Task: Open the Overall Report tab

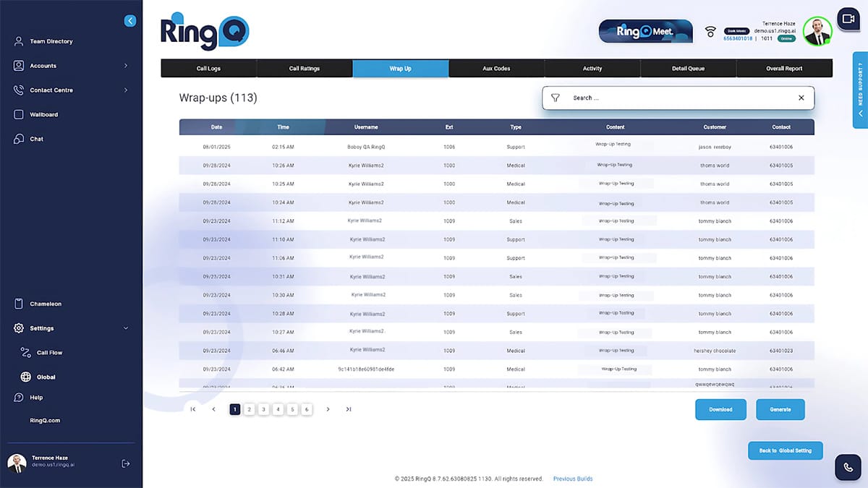Action: pos(784,69)
